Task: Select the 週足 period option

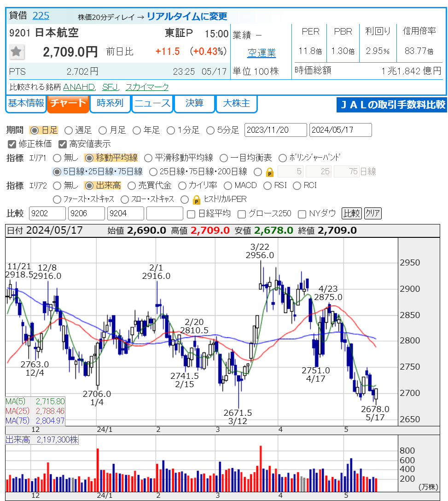Action: pyautogui.click(x=68, y=130)
